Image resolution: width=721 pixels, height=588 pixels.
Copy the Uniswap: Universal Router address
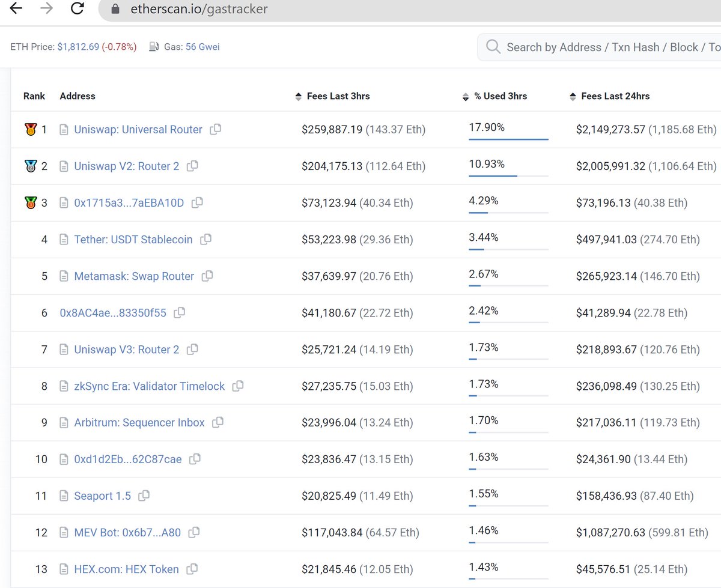point(216,129)
